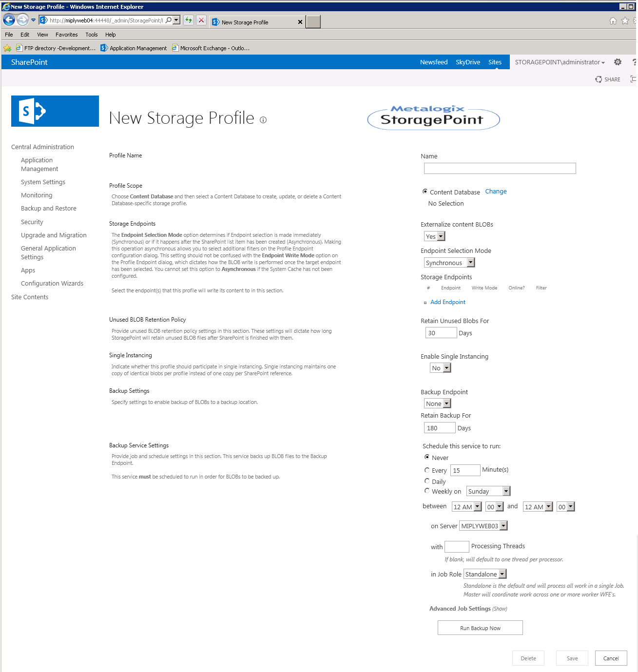638x672 pixels.
Task: Open the end minutes dropdown
Action: tap(566, 507)
